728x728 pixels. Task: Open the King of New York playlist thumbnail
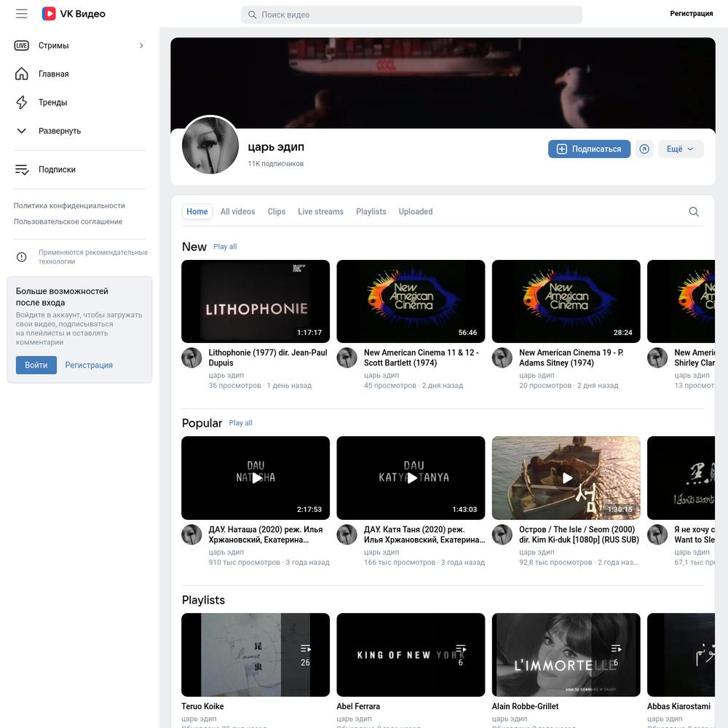(x=411, y=654)
